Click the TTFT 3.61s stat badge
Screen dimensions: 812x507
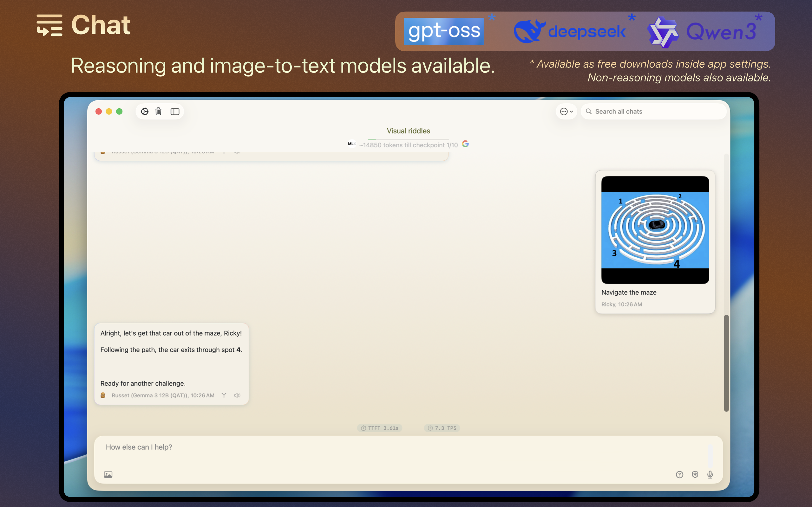[x=379, y=428]
